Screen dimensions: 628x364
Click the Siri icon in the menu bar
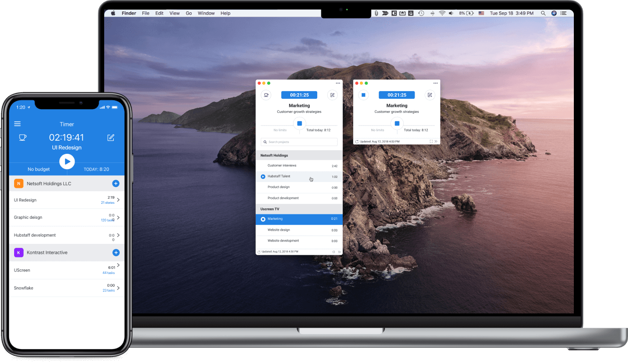(554, 13)
